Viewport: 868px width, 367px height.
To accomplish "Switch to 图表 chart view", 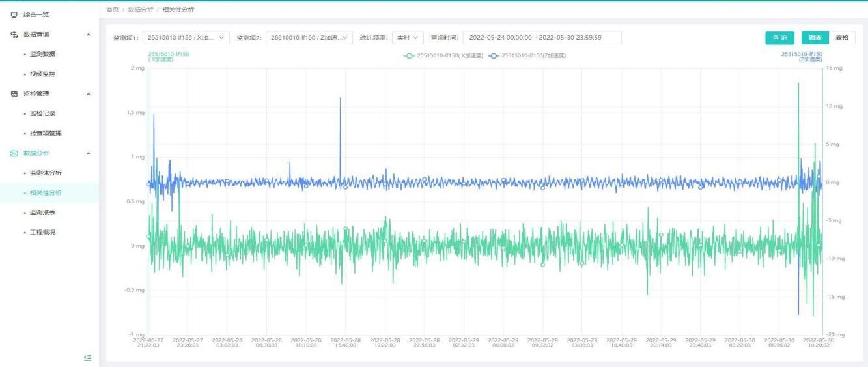I will (x=815, y=38).
